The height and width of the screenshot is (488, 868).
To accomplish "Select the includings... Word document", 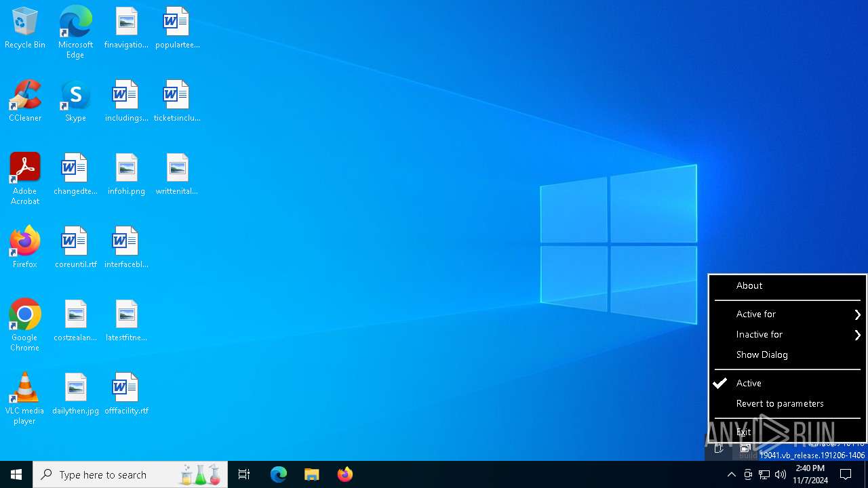I will pos(126,102).
